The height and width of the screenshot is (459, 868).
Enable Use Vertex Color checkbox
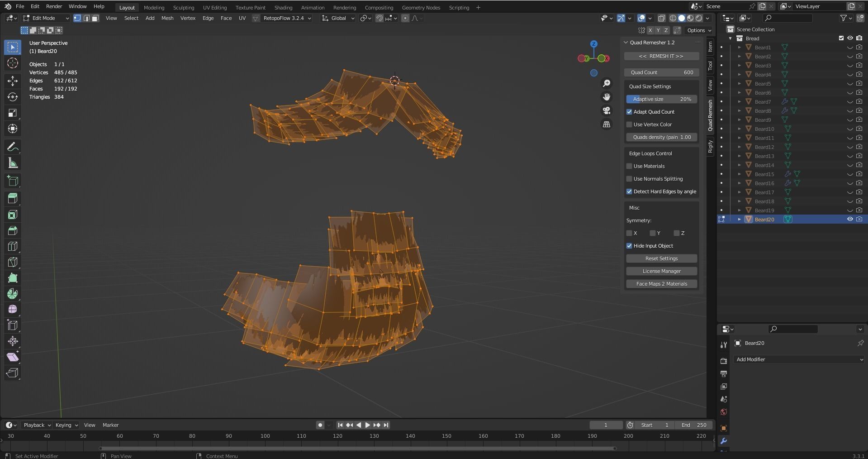[629, 124]
